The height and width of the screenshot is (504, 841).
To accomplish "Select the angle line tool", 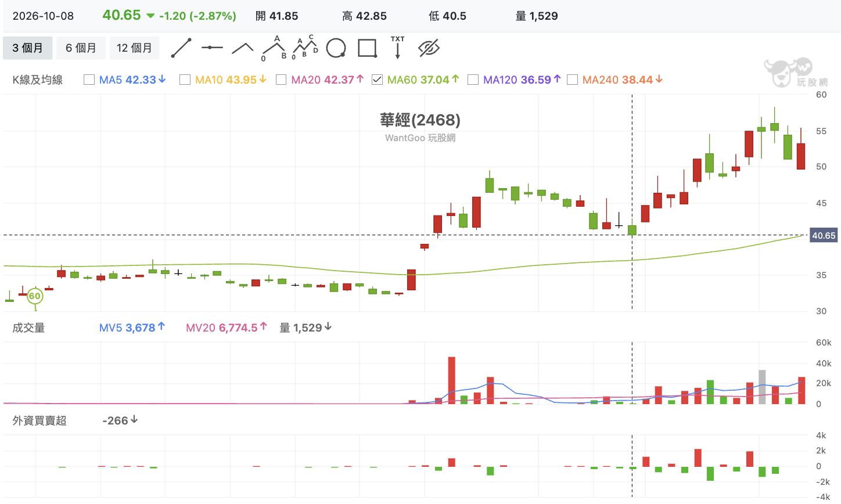I will click(243, 48).
